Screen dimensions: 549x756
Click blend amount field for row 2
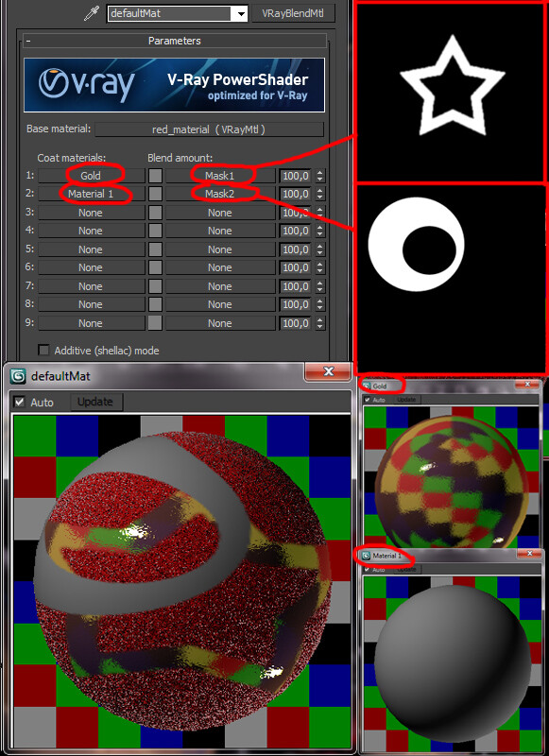(296, 194)
